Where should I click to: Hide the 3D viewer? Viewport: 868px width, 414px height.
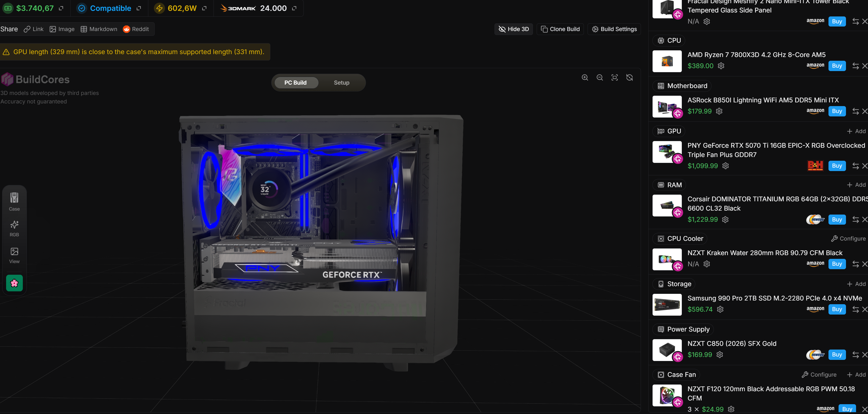point(514,29)
